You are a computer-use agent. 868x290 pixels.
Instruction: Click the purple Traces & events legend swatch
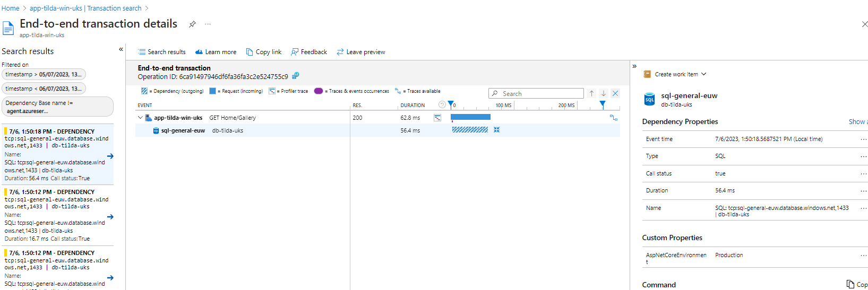coord(319,91)
